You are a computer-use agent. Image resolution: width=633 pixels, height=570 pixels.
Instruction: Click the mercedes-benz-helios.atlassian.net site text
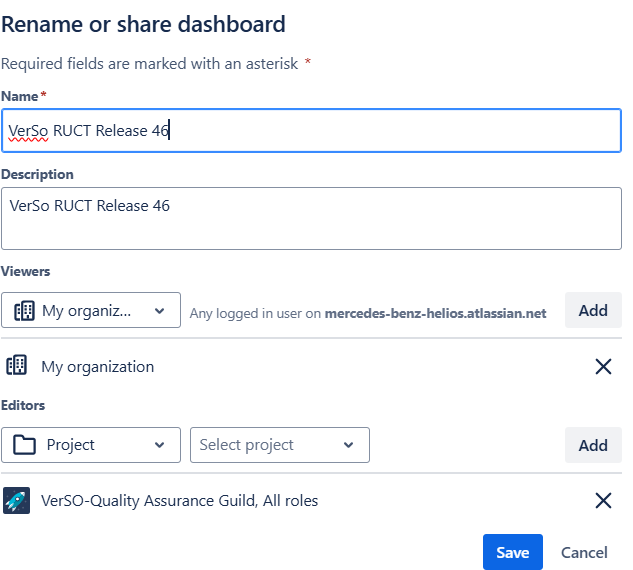point(435,313)
